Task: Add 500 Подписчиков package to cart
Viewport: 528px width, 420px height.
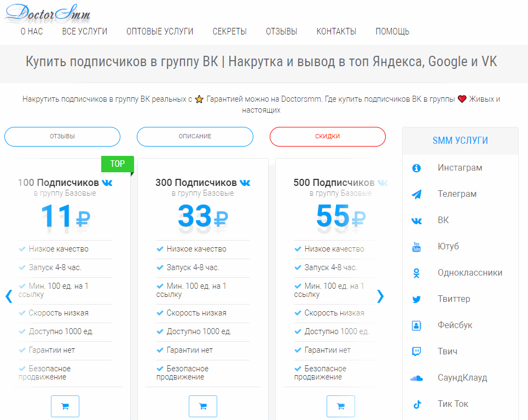Action: (341, 406)
